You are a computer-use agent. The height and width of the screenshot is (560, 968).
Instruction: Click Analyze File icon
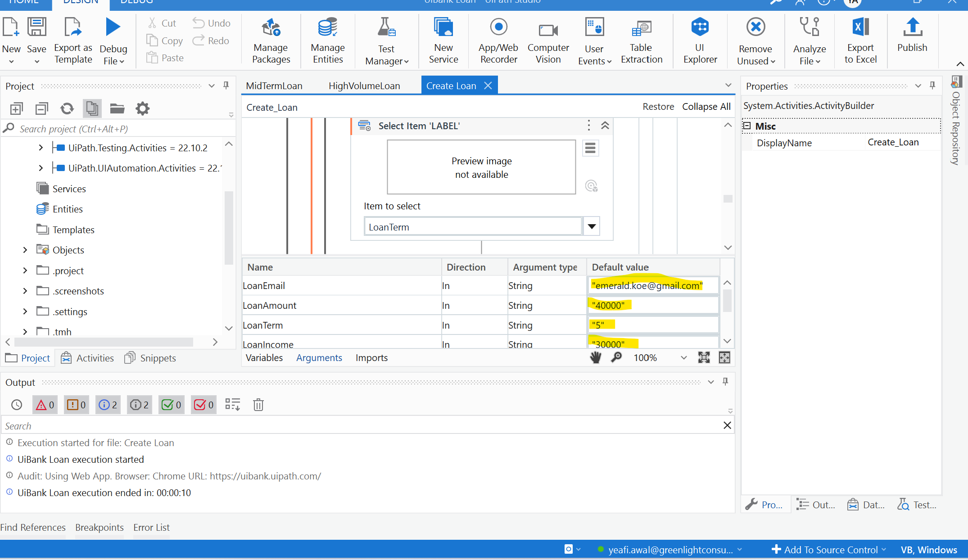point(810,27)
